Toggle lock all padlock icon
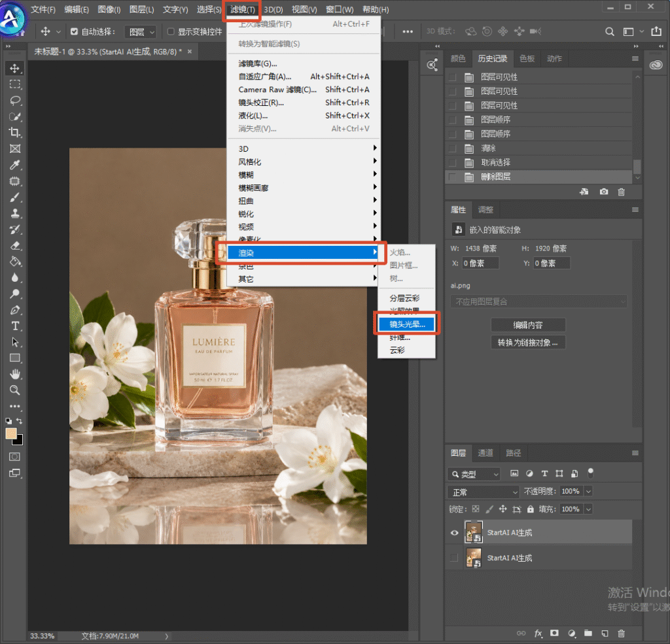 tap(530, 509)
